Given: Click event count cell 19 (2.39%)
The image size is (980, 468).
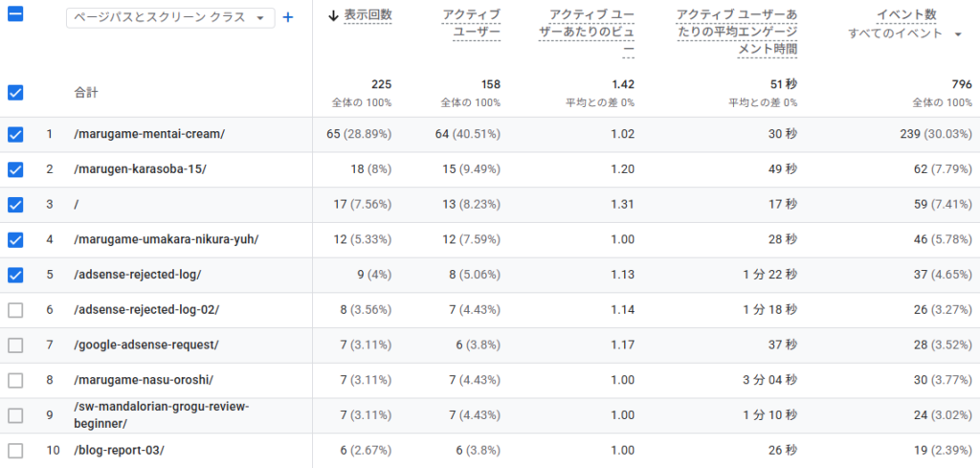Looking at the screenshot, I should [943, 450].
